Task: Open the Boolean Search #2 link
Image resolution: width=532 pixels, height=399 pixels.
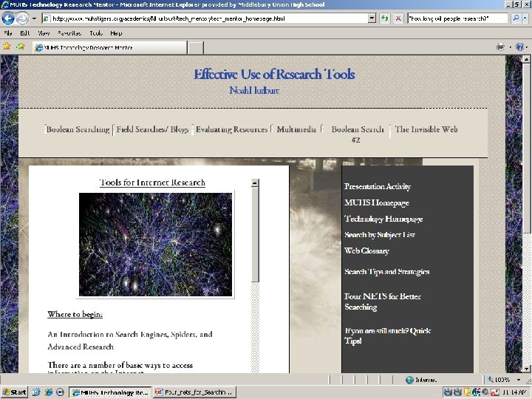Action: click(358, 134)
